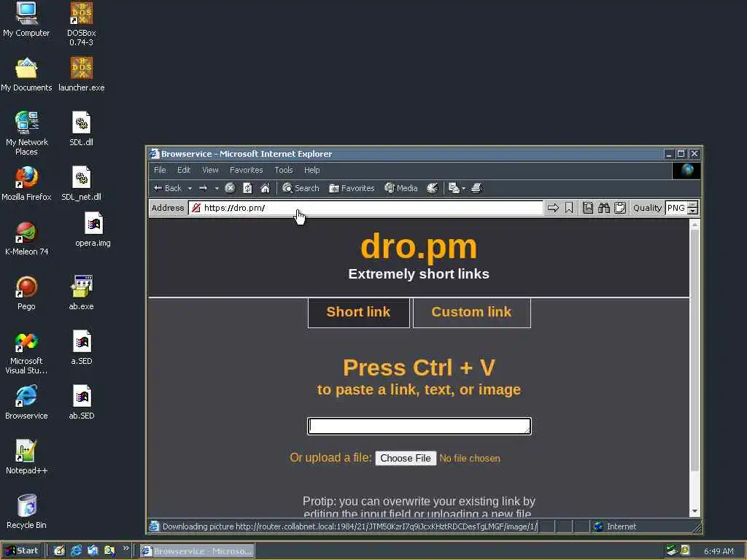Click the address bar with https://dro.pm/
The width and height of the screenshot is (747, 560).
tap(365, 208)
